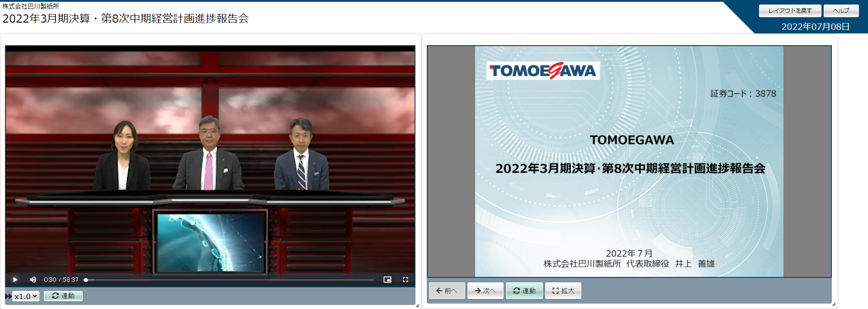
Task: Click the 株式会社巴川製紙所 company name header
Action: [x=31, y=6]
